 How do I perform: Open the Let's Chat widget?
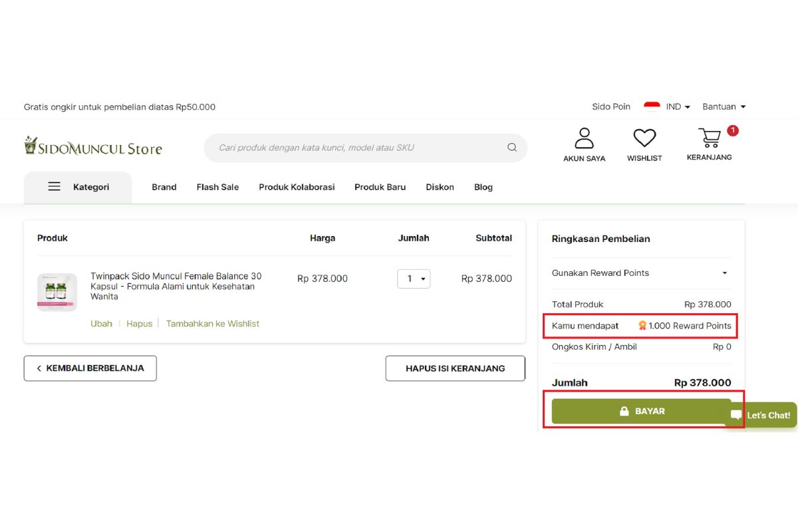point(761,415)
